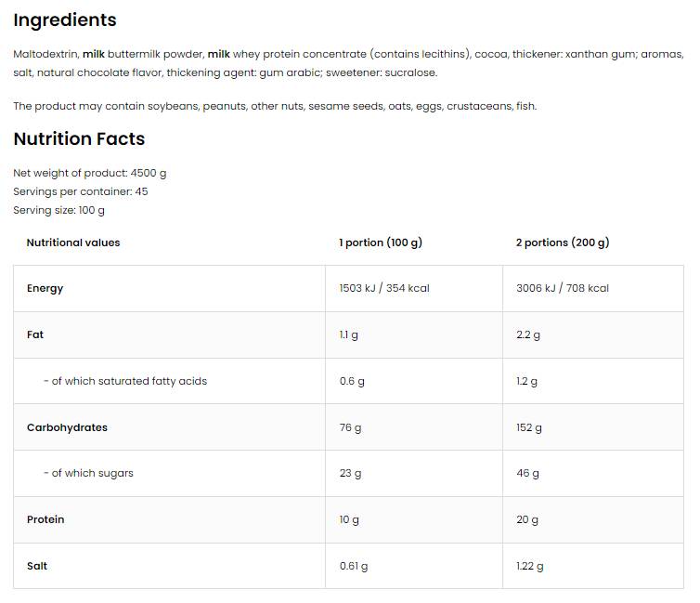Select the saturated fatty acids row label
The width and height of the screenshot is (700, 603).
pyautogui.click(x=125, y=381)
